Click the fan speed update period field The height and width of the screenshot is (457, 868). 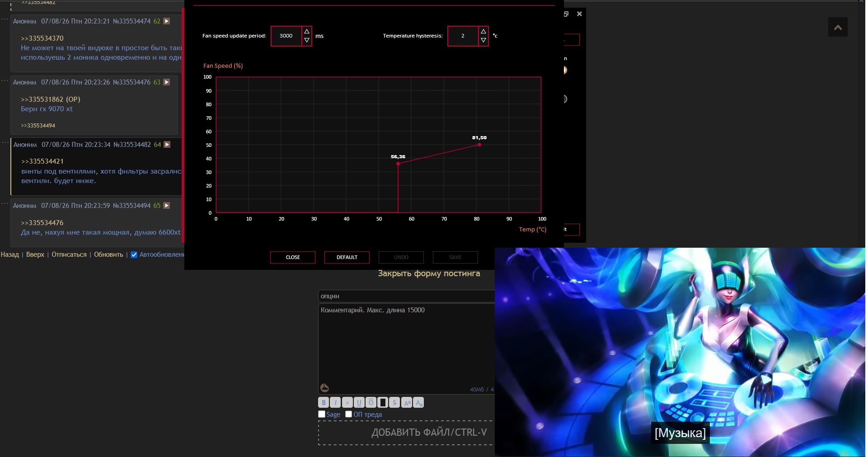pyautogui.click(x=286, y=36)
